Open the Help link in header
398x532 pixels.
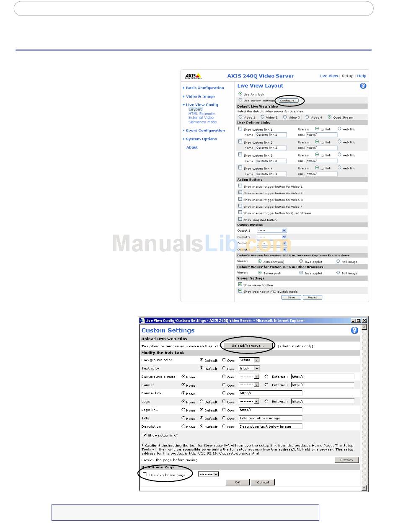click(362, 76)
